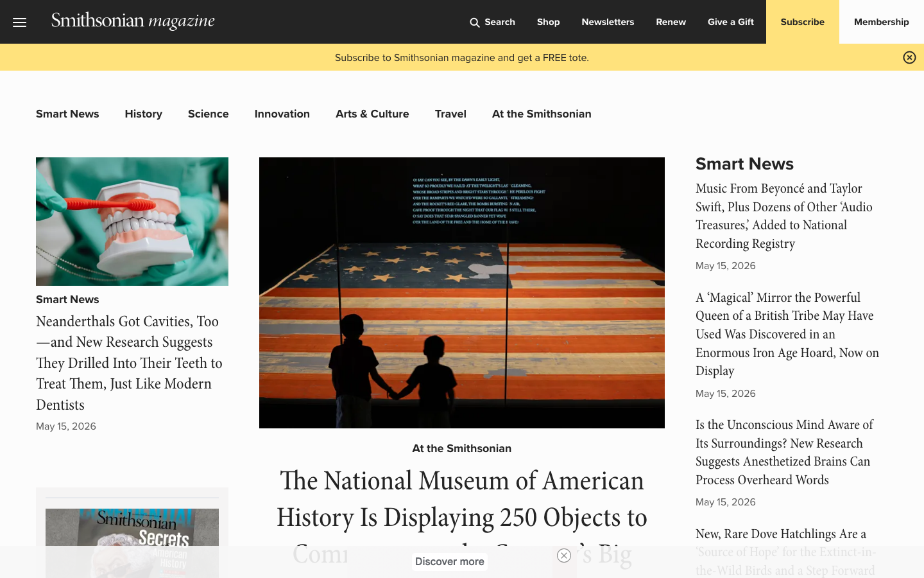Open At the Smithsonian nav link

click(x=542, y=114)
